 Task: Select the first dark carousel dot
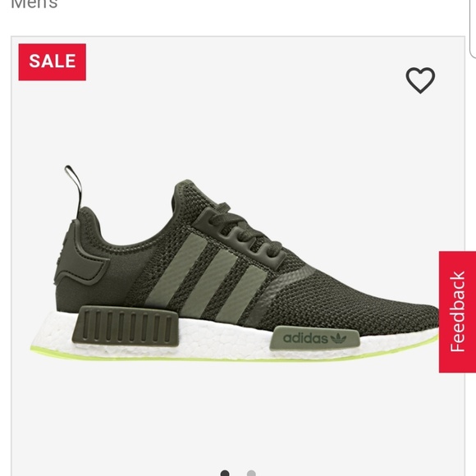pyautogui.click(x=225, y=473)
